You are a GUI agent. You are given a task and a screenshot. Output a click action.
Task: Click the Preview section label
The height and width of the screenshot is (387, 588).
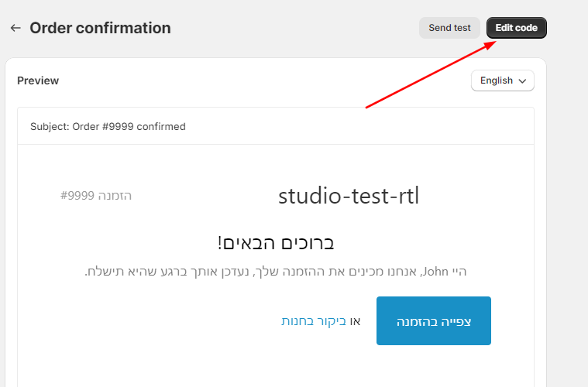coord(38,80)
